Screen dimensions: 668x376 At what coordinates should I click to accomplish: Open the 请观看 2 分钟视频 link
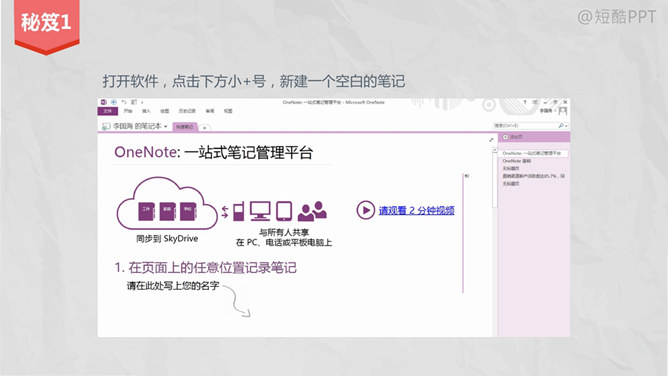click(416, 210)
